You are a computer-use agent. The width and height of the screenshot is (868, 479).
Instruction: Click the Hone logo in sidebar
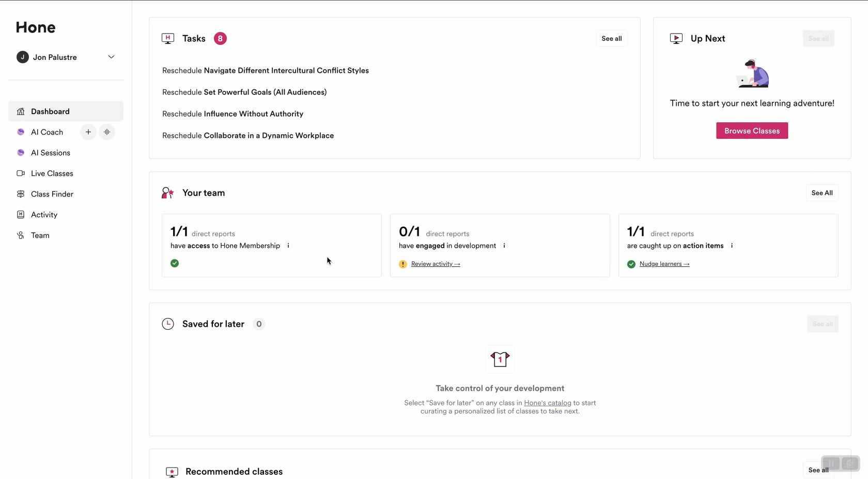pos(36,27)
